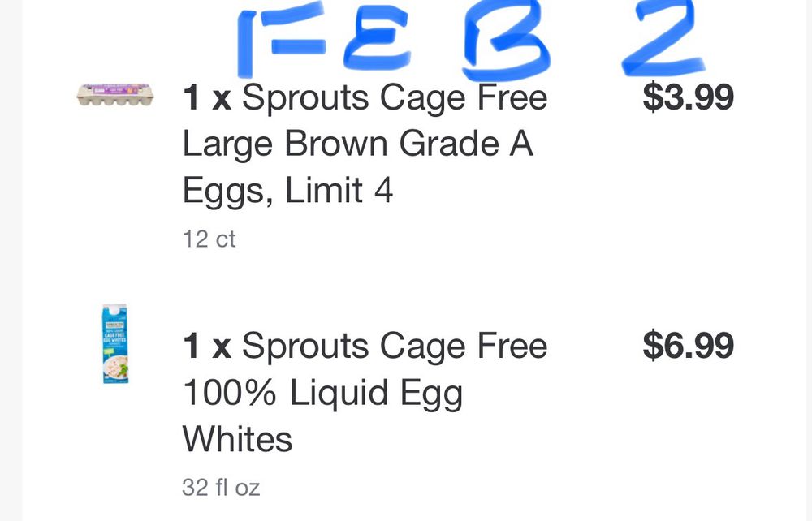
Task: Click the 1 x quantity for eggs
Action: 207,99
